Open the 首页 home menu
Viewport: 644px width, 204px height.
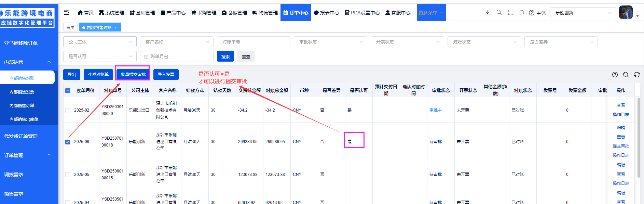point(85,13)
